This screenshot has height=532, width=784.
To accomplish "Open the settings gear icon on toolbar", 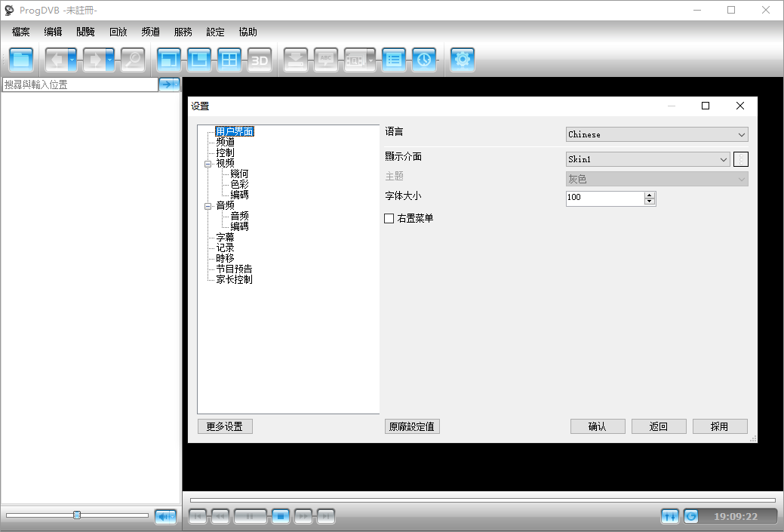I will click(x=463, y=59).
